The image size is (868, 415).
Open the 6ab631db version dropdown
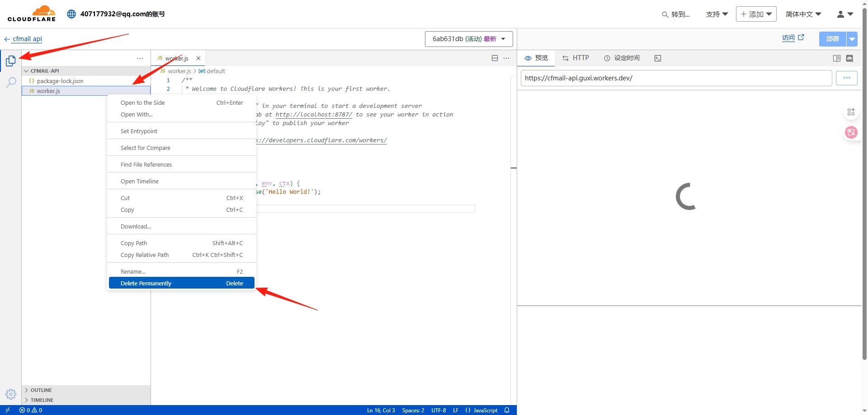click(x=468, y=39)
